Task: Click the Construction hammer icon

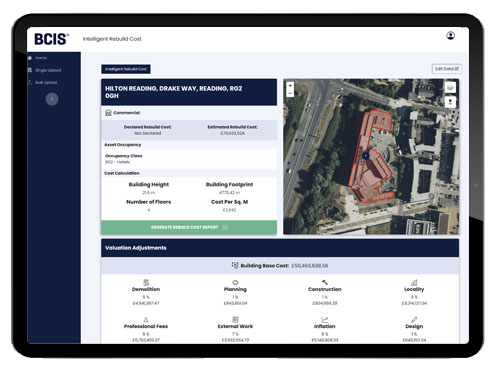Action: click(325, 282)
